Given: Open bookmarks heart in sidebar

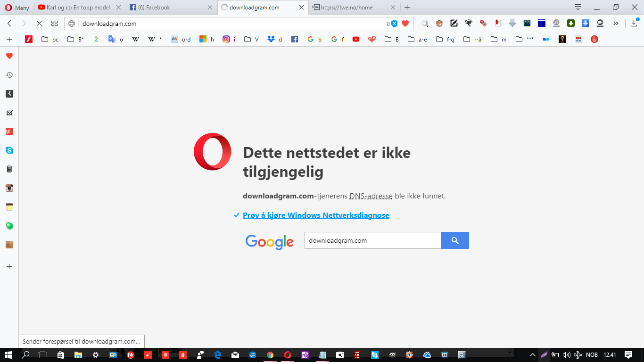Looking at the screenshot, I should [x=9, y=56].
